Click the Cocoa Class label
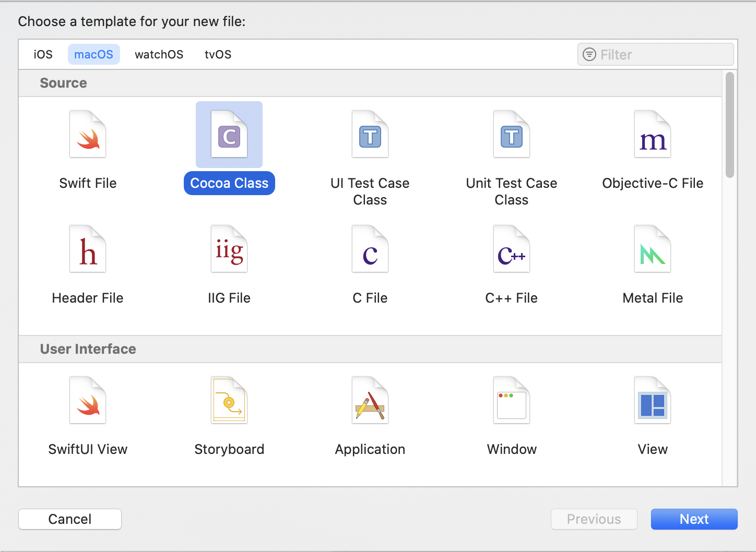756x552 pixels. tap(229, 183)
